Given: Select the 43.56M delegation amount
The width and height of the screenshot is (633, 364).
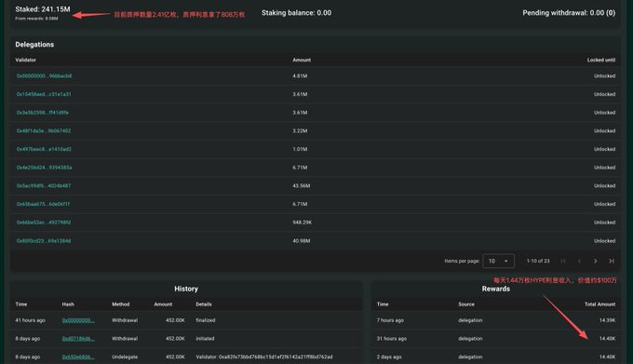Looking at the screenshot, I should pos(302,185).
